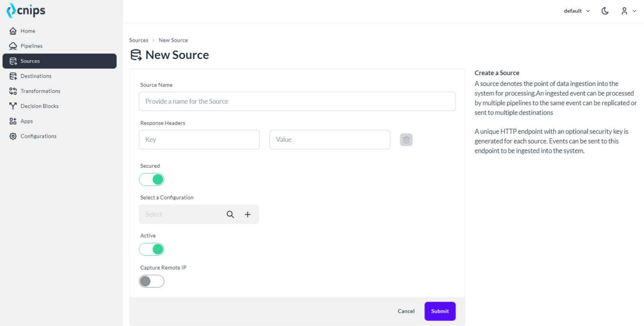Click the Create a Source help heading
This screenshot has height=326, width=644.
(497, 73)
